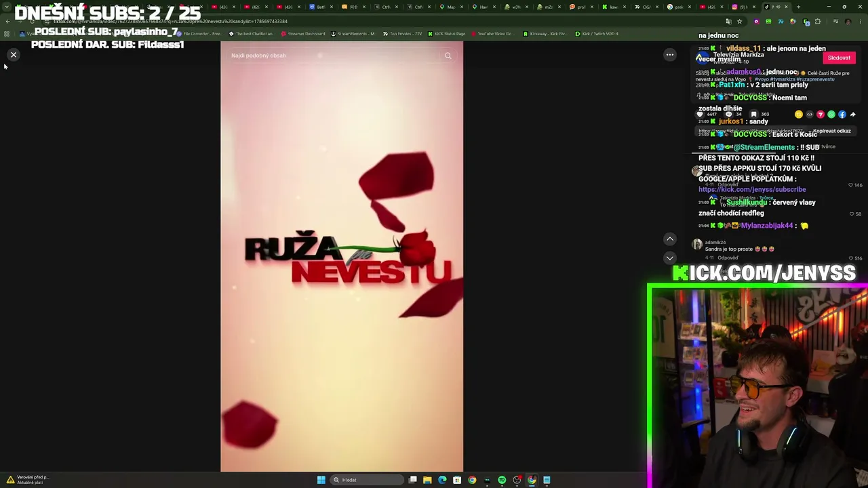The image size is (868, 488).
Task: Close the TikTok video viewer
Action: tap(14, 55)
